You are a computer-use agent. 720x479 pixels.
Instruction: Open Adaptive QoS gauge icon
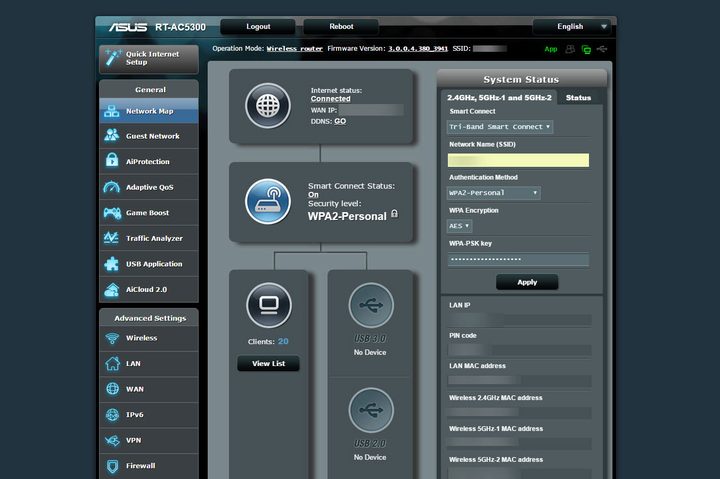pos(112,187)
